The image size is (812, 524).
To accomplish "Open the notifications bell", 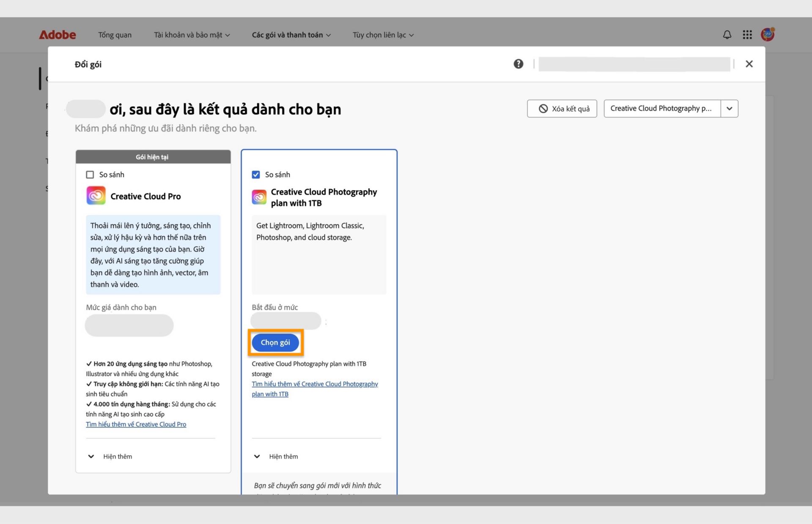I will 727,35.
